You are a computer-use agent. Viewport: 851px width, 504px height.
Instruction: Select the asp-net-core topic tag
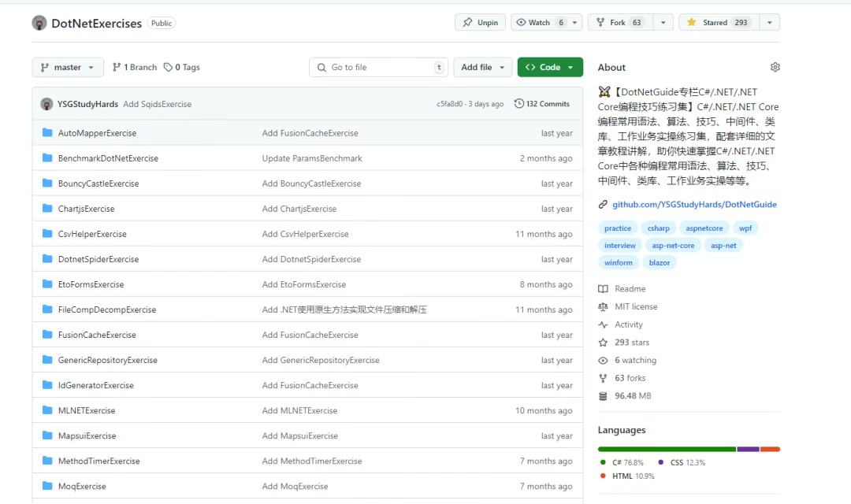click(x=673, y=246)
